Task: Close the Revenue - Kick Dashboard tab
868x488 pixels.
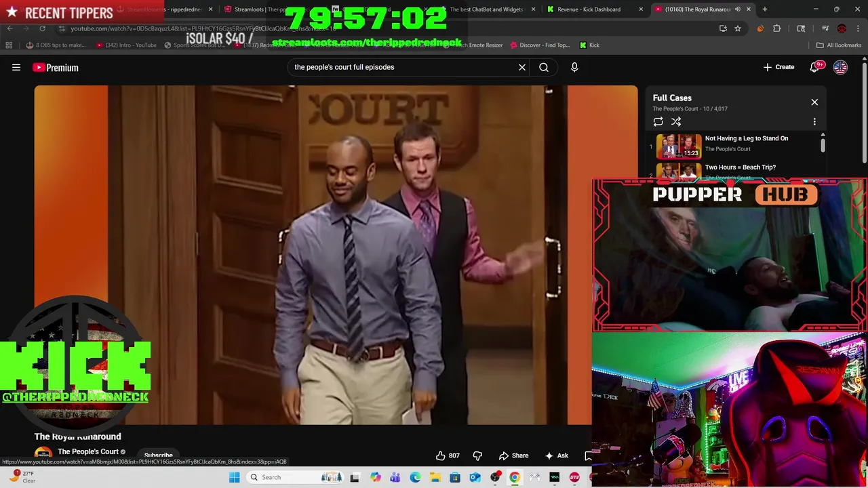Action: [x=641, y=9]
